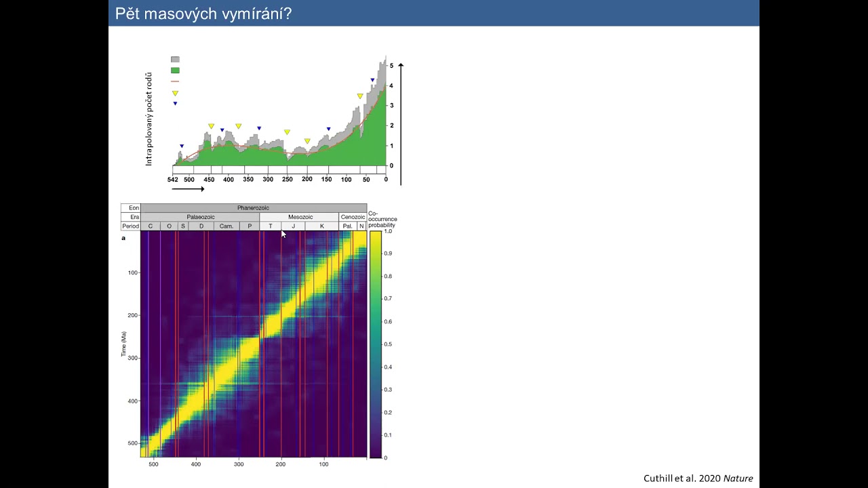Click the "Cuthill et al. 2020 Nature" citation

[x=698, y=479]
